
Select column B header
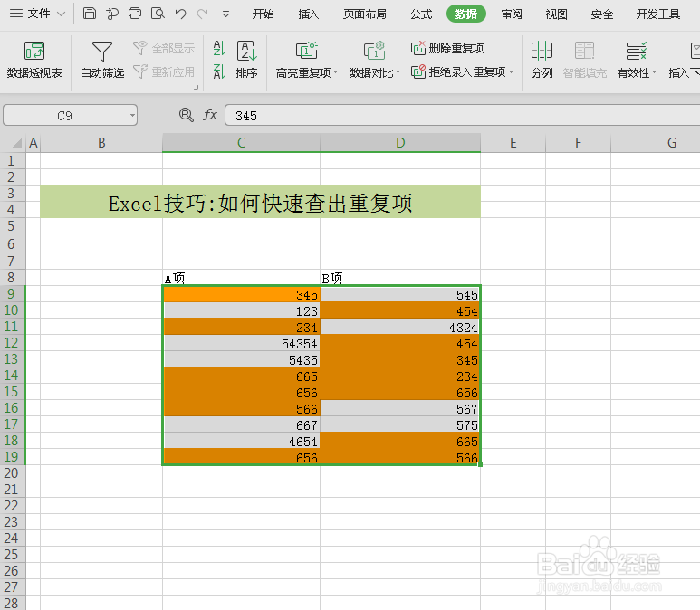pos(101,143)
